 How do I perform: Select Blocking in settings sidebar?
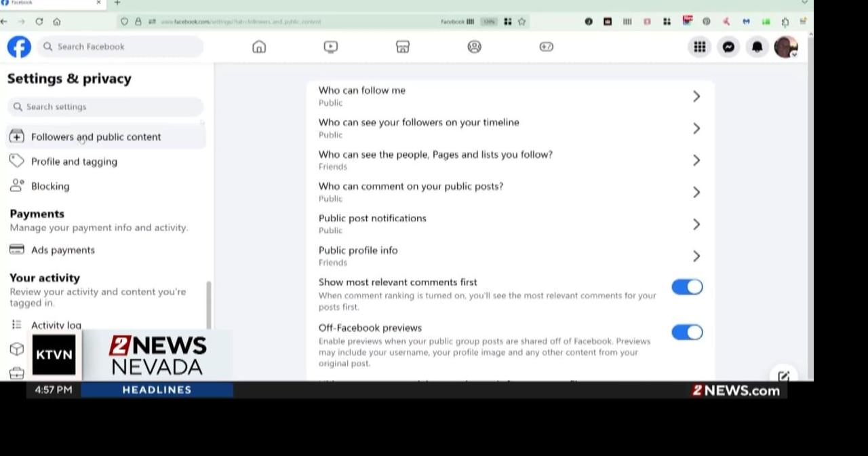pos(50,186)
